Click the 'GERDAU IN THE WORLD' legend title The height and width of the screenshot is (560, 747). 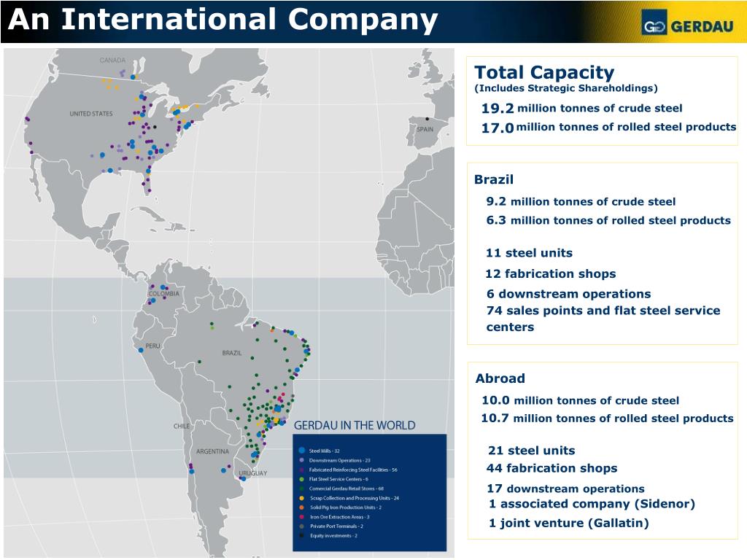coord(355,425)
